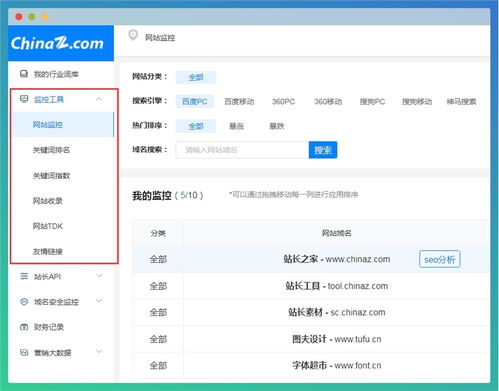
Task: Open 财务记录 from the sidebar
Action: pos(49,327)
